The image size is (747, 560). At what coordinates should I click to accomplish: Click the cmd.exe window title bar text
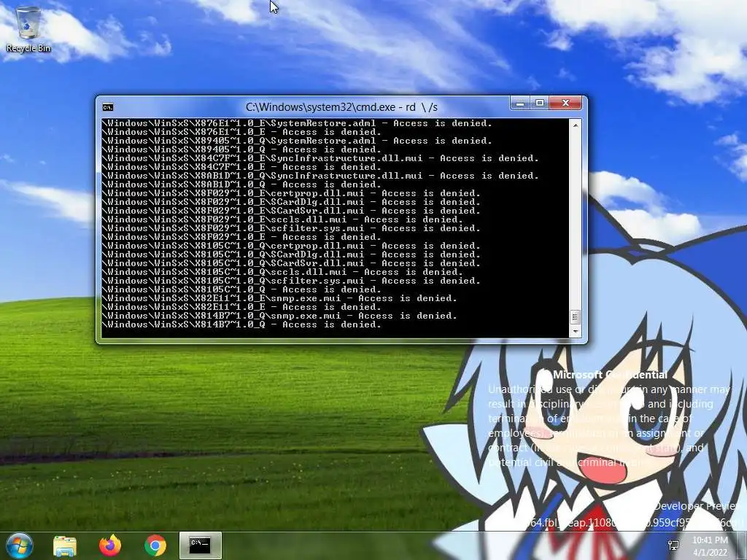point(341,107)
